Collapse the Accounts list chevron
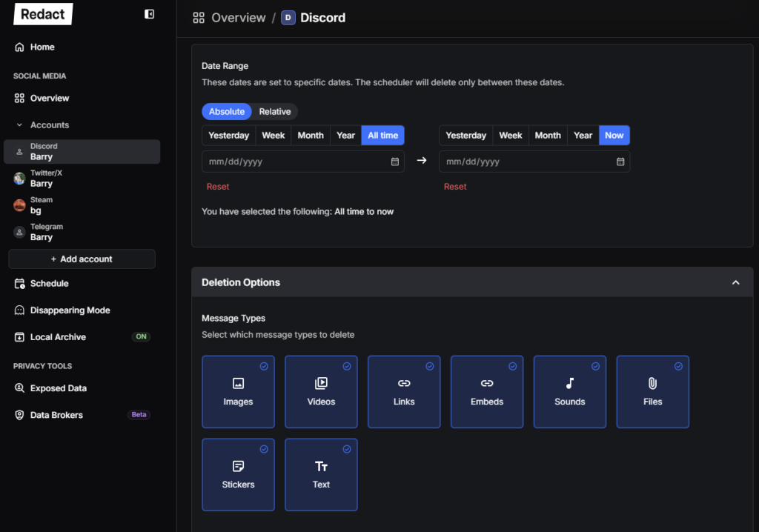The image size is (759, 532). pos(19,125)
